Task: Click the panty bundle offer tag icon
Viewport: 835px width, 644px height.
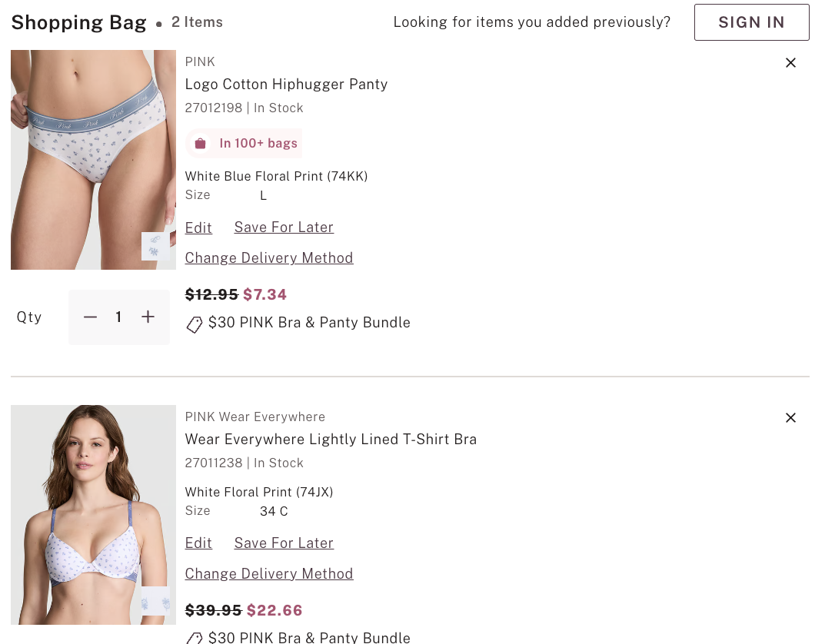Action: [195, 324]
